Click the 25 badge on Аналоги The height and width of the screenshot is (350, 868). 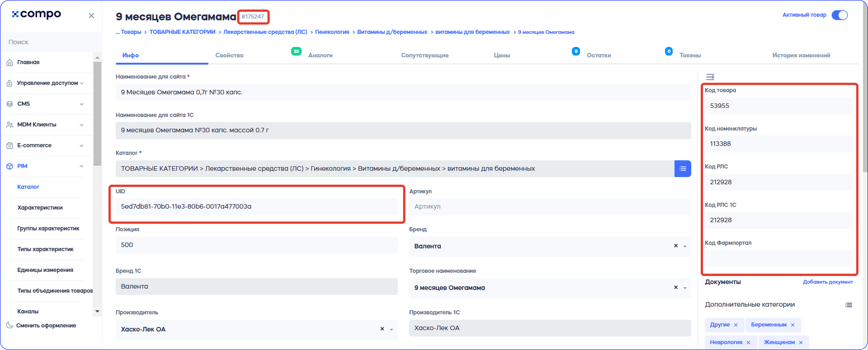[296, 51]
